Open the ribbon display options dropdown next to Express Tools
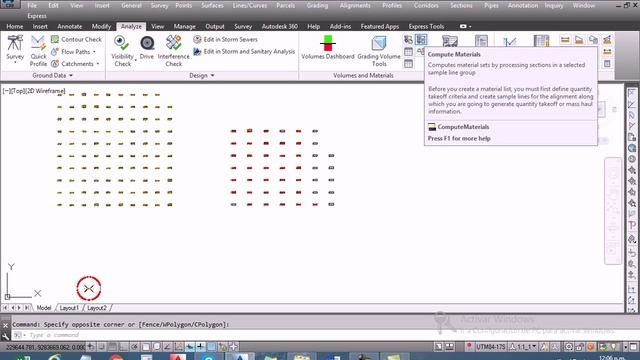This screenshot has width=640, height=360. [465, 26]
